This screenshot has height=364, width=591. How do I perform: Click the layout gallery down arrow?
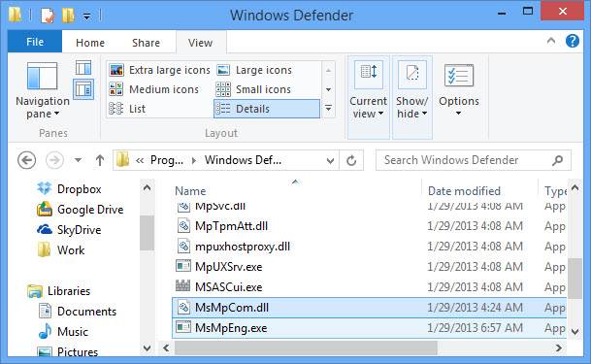point(328,89)
